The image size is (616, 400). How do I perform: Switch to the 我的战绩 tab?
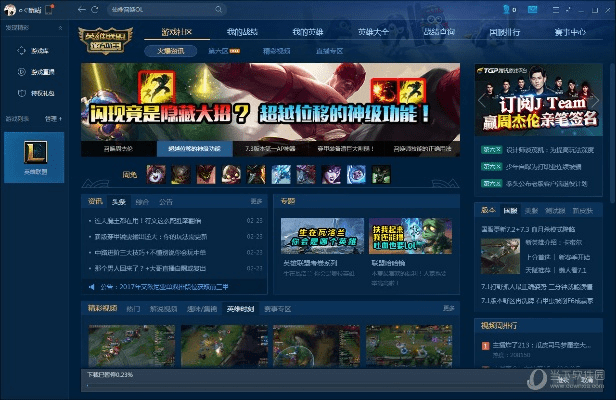click(240, 31)
